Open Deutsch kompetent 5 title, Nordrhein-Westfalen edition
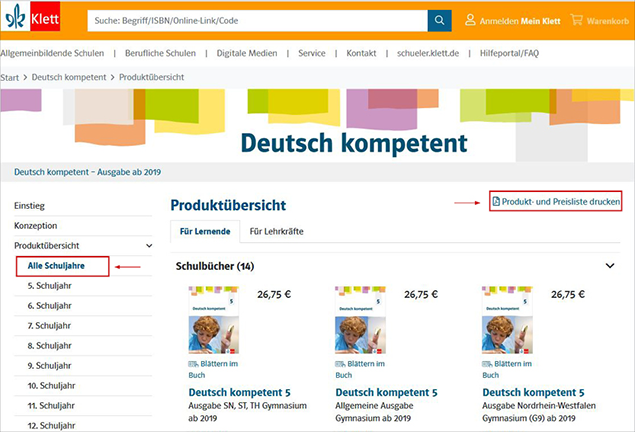 (x=534, y=392)
